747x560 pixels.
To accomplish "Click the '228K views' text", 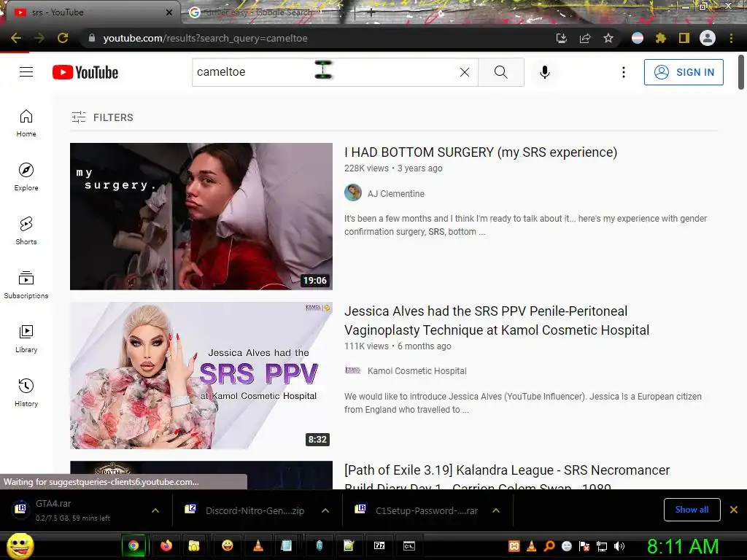I will tap(366, 168).
